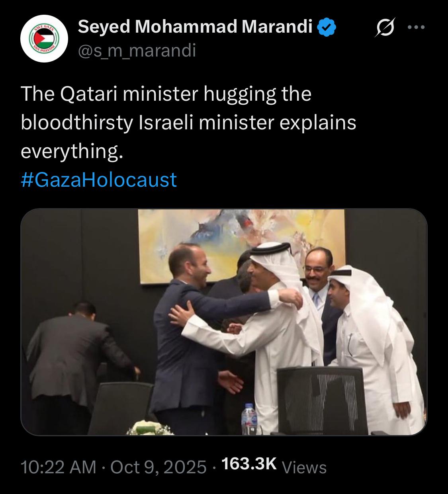Click the #GazaHolocaust hashtag
Viewport: 448px width, 494px height.
tap(98, 180)
